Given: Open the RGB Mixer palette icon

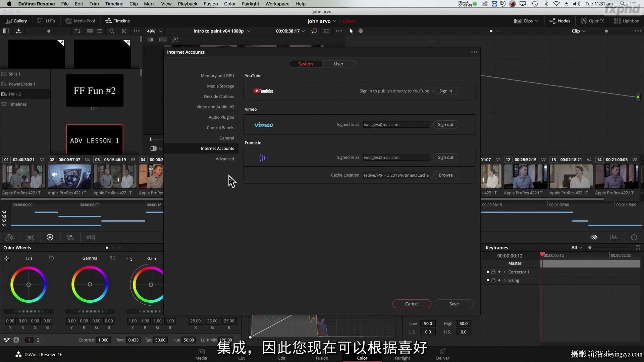Looking at the screenshot, I should (x=70, y=237).
